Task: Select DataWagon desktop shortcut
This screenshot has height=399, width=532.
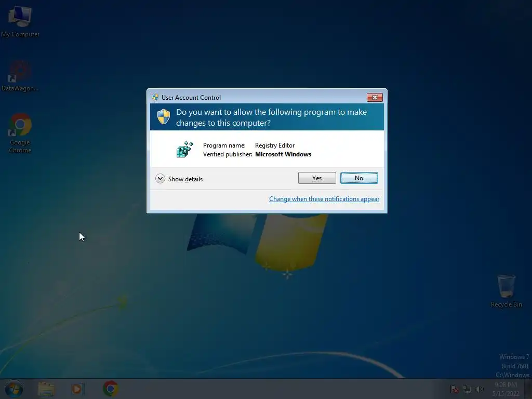Action: click(x=20, y=76)
